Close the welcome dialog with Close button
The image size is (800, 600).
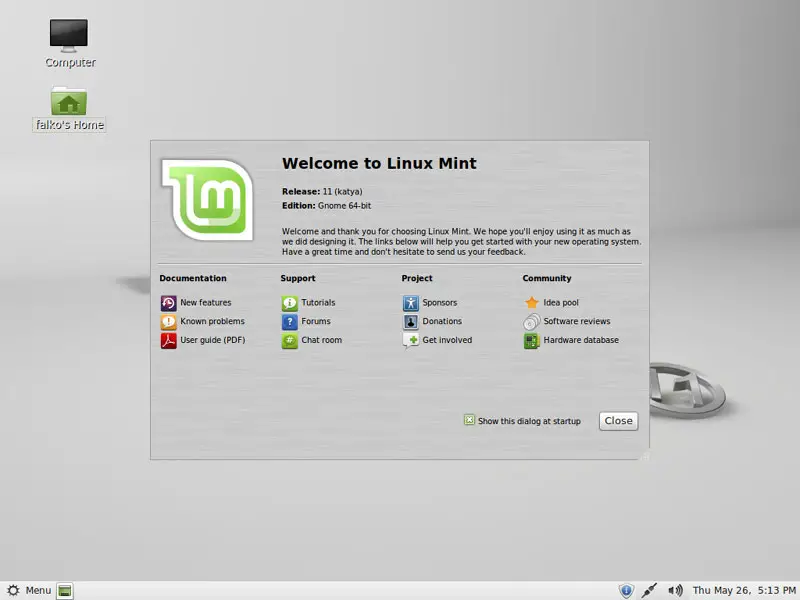click(x=618, y=421)
